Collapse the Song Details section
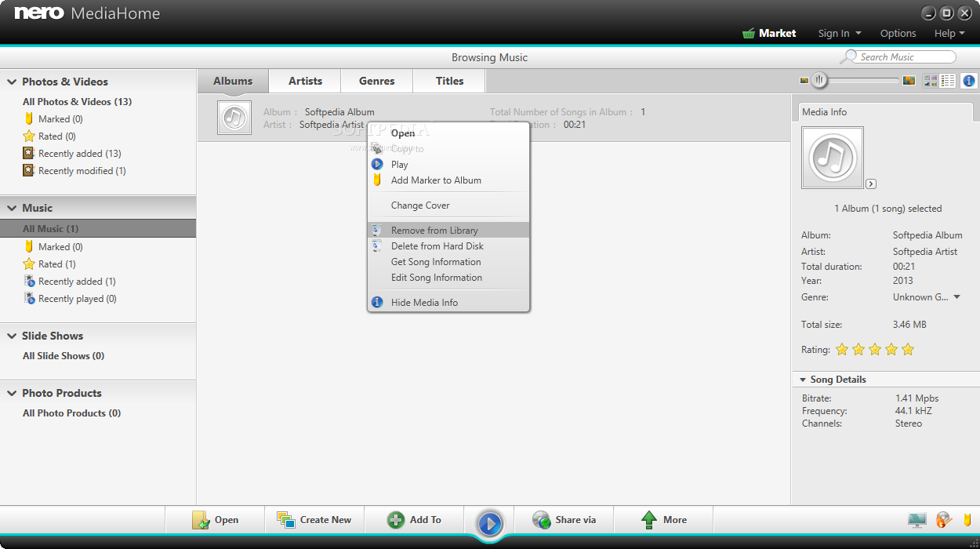 coord(803,380)
